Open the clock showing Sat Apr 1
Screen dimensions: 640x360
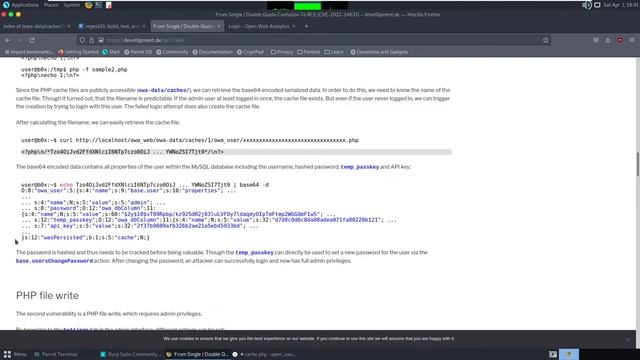point(621,5)
